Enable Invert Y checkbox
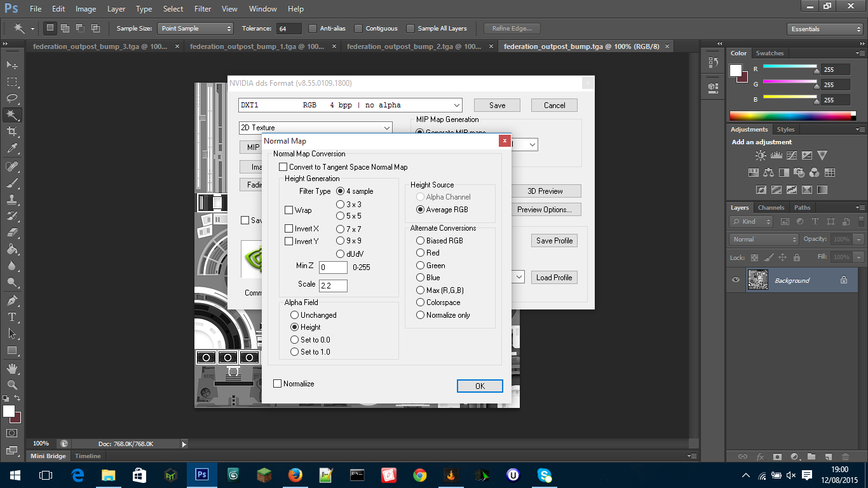Viewport: 868px width, 488px height. point(289,241)
